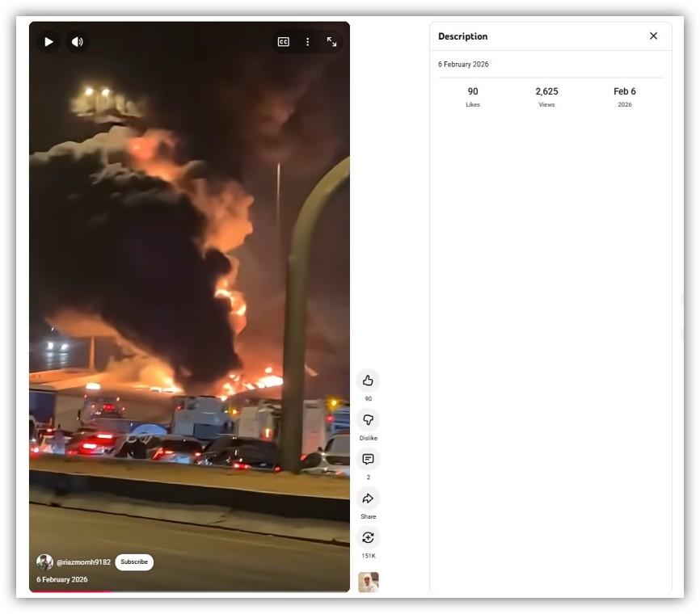Seek using the red progress bar

pos(71,592)
